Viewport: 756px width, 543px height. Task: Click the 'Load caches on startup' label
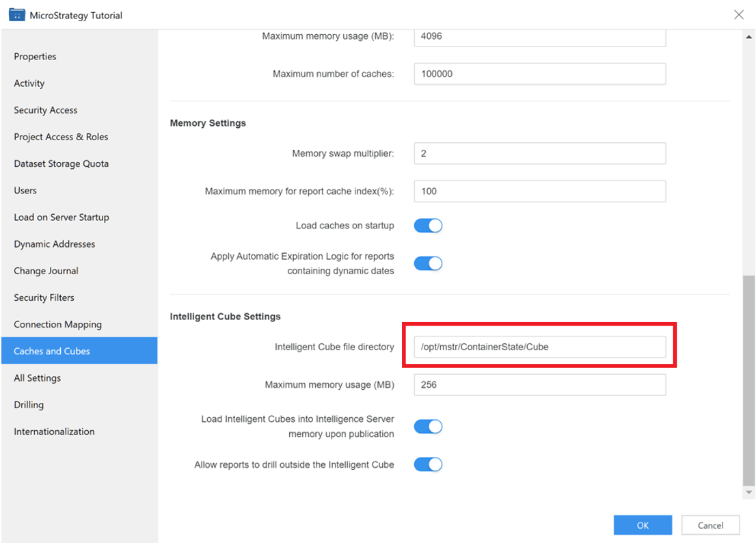pos(345,226)
